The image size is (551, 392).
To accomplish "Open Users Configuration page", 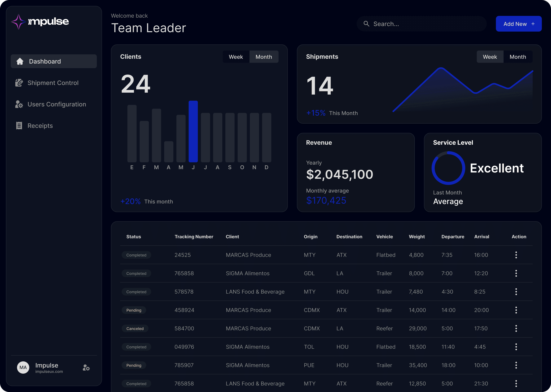I will pos(54,104).
